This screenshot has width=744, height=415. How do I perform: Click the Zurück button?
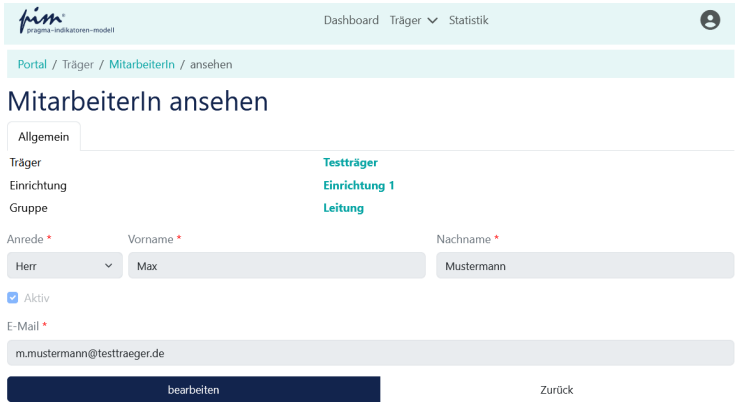point(557,389)
